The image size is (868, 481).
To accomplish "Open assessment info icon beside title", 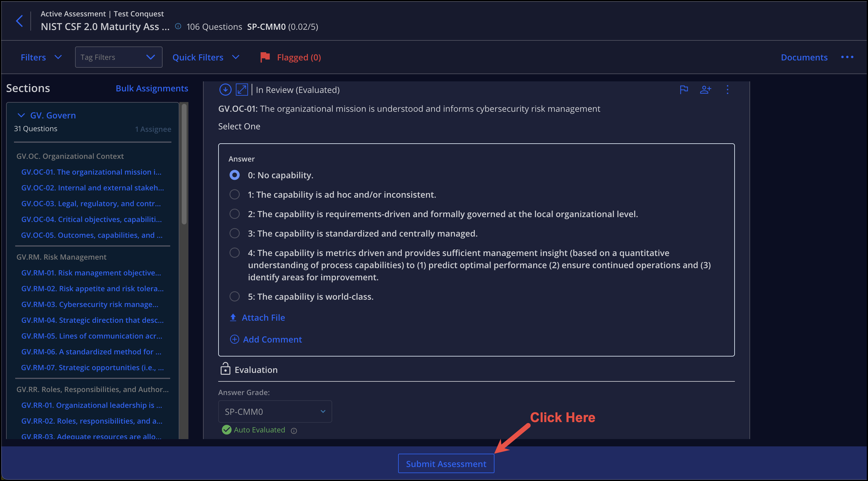I will coord(178,26).
